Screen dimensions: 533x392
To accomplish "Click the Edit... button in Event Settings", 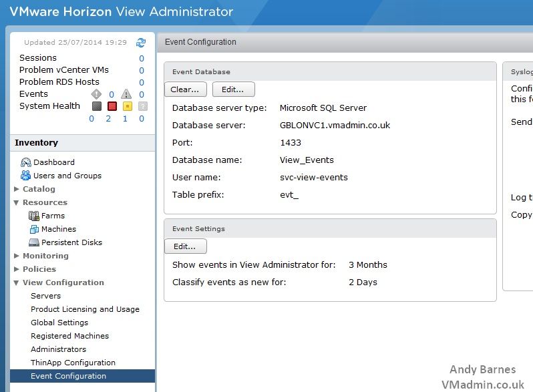I will 185,246.
